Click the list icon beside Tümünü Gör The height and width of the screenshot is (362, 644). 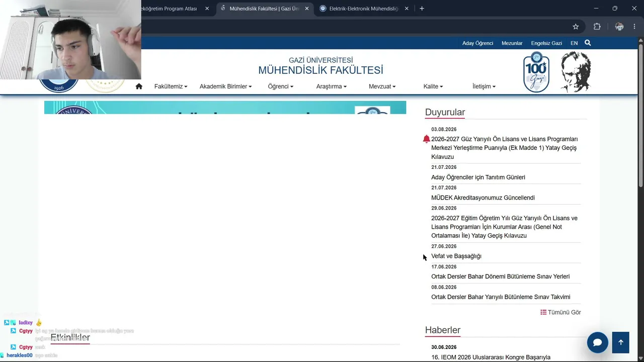tap(543, 312)
